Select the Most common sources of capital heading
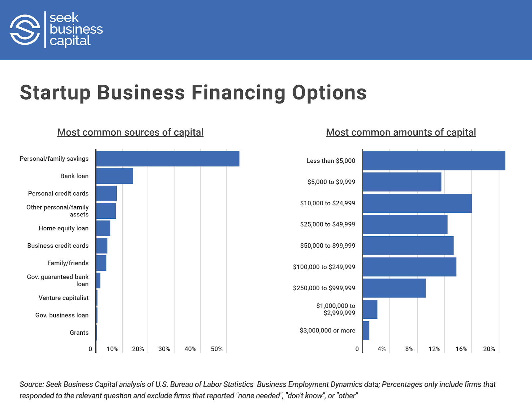The image size is (532, 409). tap(130, 132)
